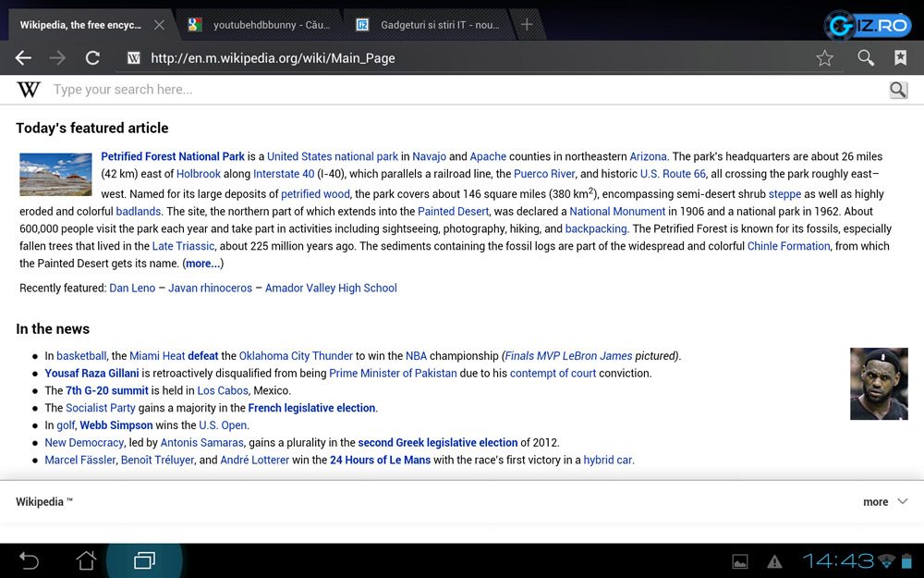Open the Petrified Forest National Park link
This screenshot has width=924, height=578.
point(173,156)
